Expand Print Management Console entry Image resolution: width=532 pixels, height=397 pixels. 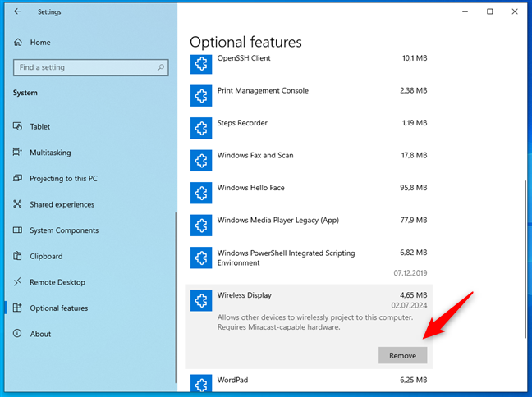(x=309, y=96)
